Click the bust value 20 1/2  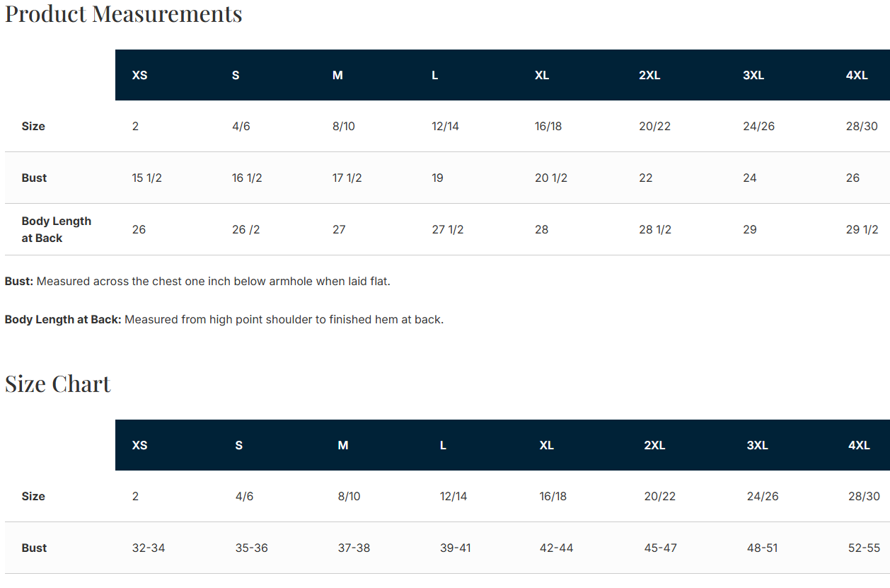pos(551,178)
